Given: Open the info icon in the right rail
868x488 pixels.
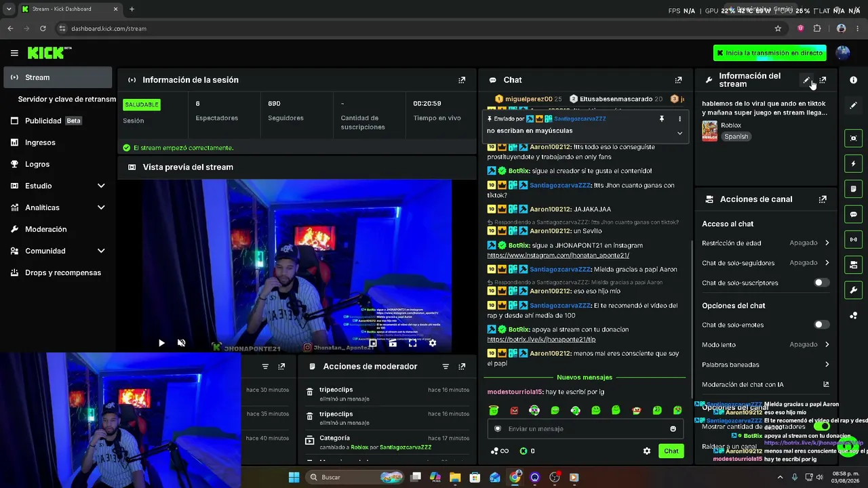Looking at the screenshot, I should point(853,80).
